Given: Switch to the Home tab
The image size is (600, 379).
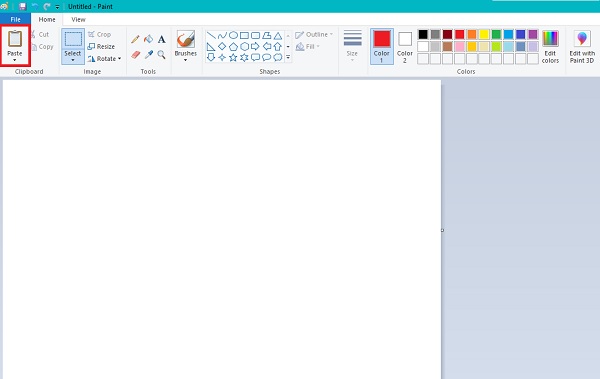Looking at the screenshot, I should tap(47, 19).
